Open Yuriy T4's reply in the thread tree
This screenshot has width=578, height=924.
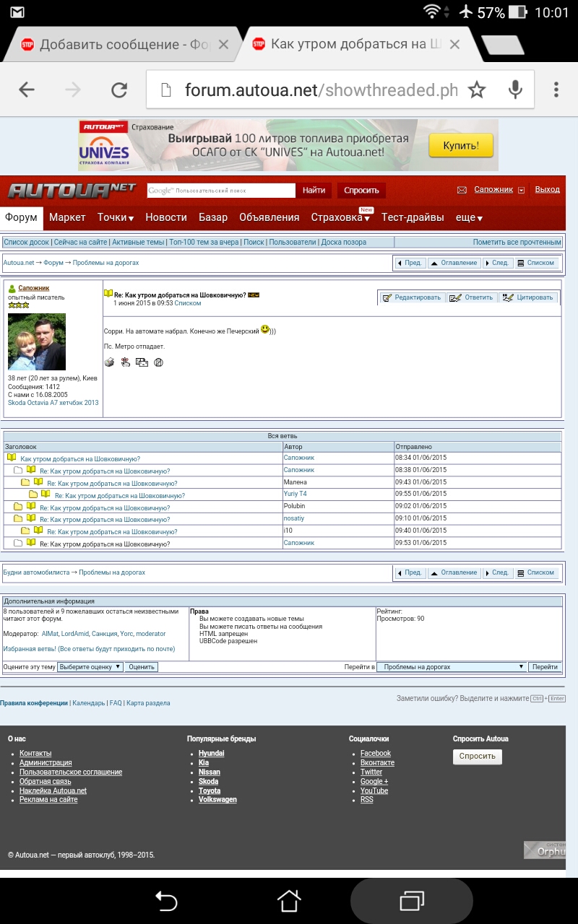[119, 495]
